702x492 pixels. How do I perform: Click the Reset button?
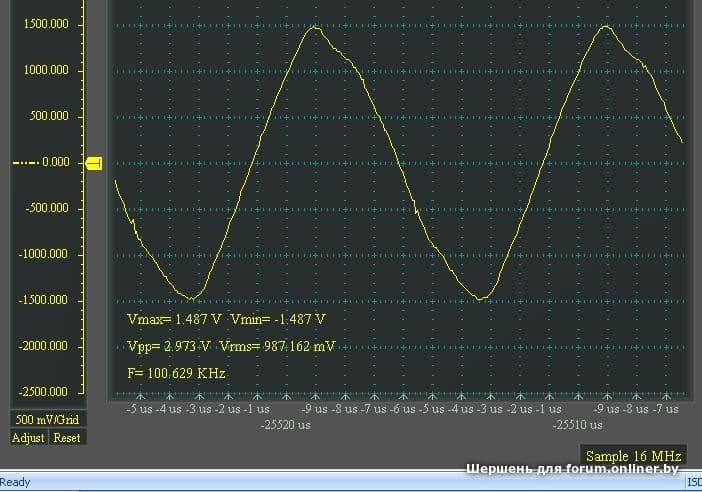click(67, 438)
